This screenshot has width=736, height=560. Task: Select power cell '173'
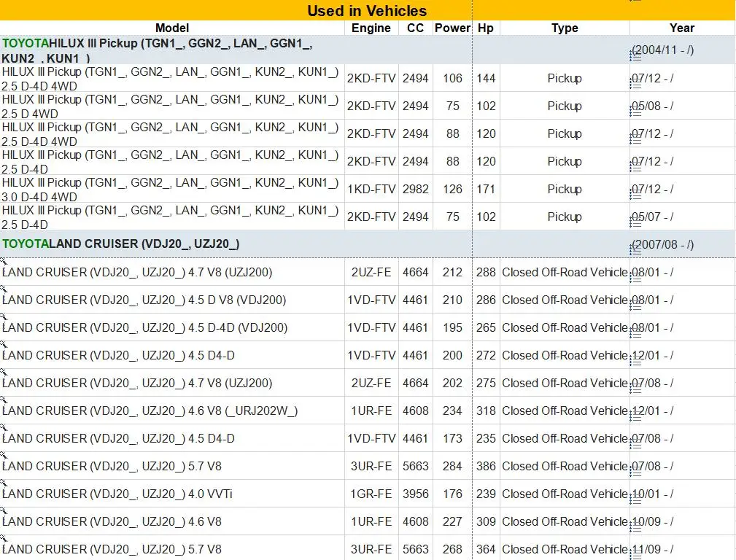pos(452,438)
